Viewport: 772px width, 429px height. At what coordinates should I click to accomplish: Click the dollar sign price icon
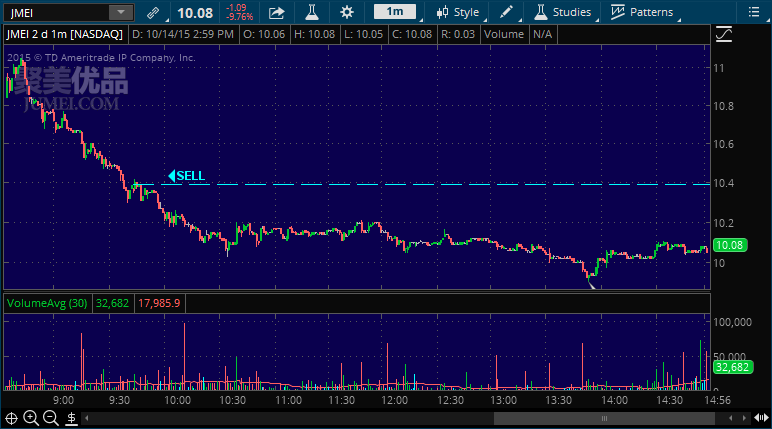[x=71, y=419]
